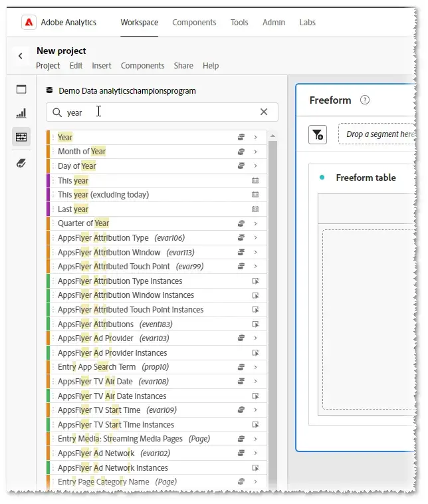Image resolution: width=428 pixels, height=504 pixels.
Task: Click the data source icon beside Demo Data
Action: coord(49,91)
